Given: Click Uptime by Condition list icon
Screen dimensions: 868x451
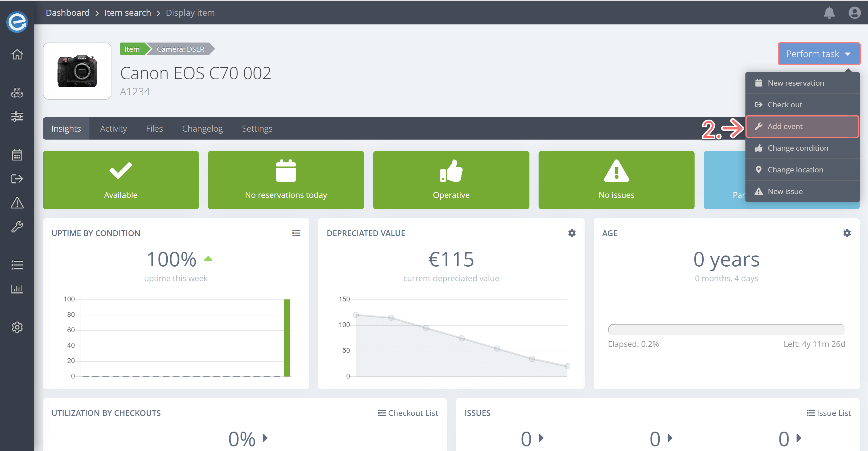Looking at the screenshot, I should click(296, 233).
